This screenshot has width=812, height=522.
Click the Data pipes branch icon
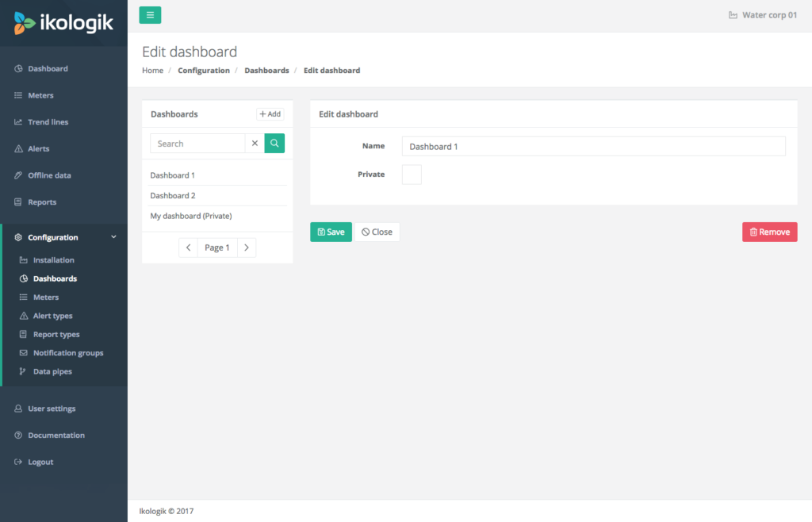coord(22,371)
